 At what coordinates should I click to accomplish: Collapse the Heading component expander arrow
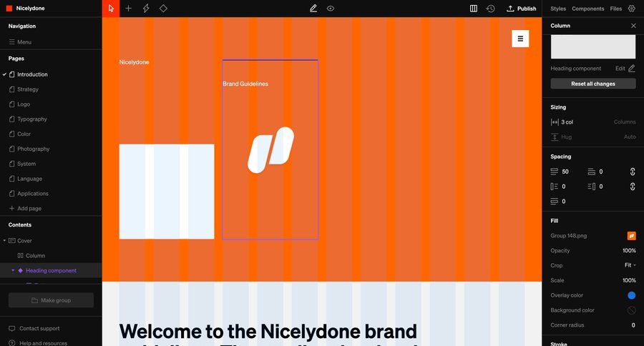pos(13,270)
